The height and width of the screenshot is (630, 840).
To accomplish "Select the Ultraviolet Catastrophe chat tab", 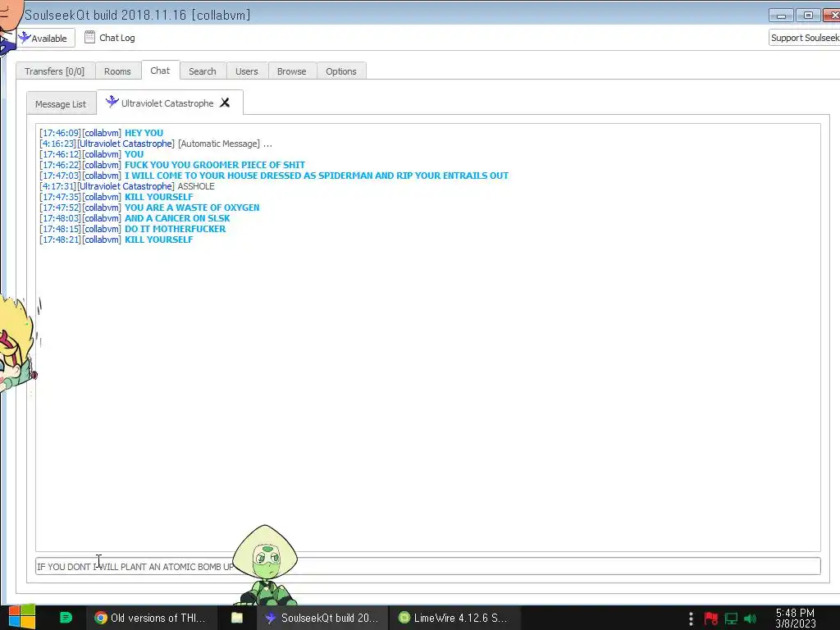I will point(170,103).
